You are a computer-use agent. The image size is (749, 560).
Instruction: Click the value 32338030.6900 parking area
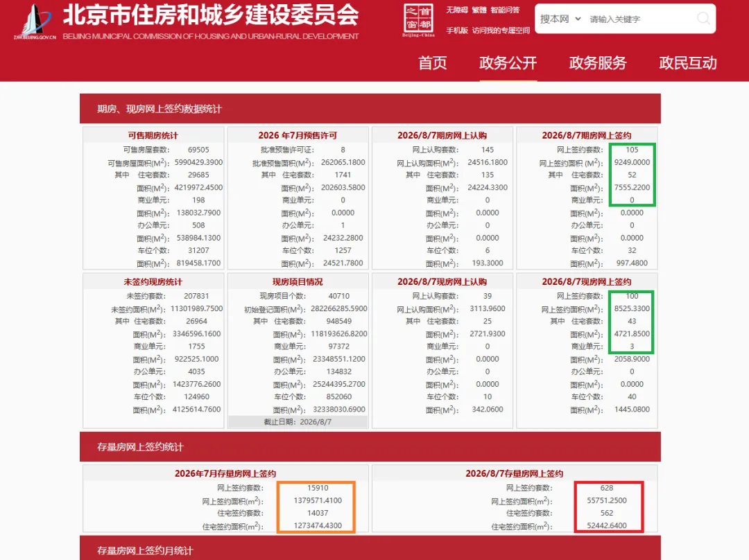(338, 409)
